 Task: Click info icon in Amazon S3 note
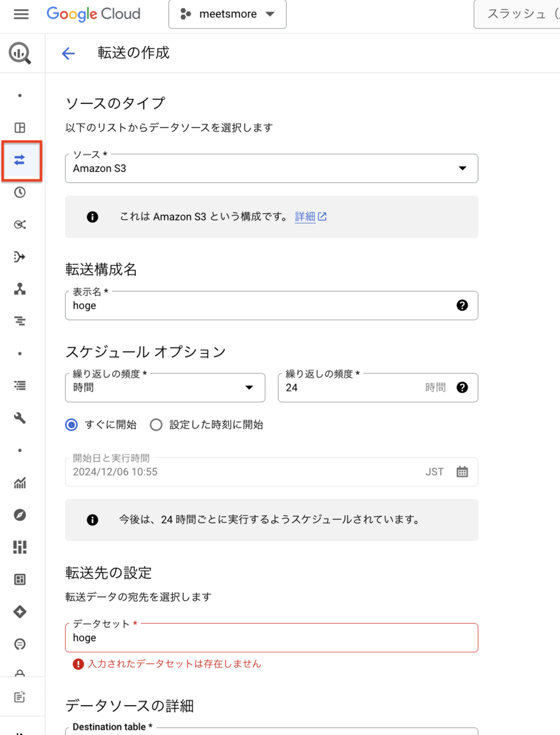click(93, 217)
